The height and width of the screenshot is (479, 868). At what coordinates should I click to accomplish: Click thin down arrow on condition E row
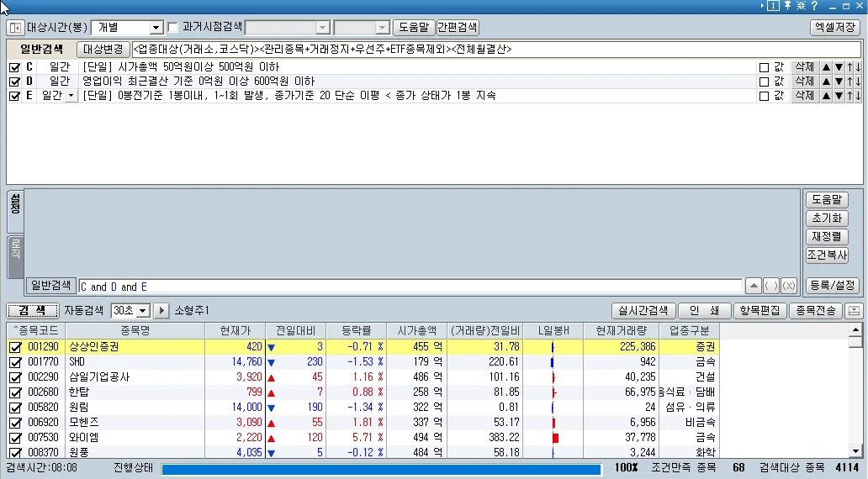click(858, 96)
